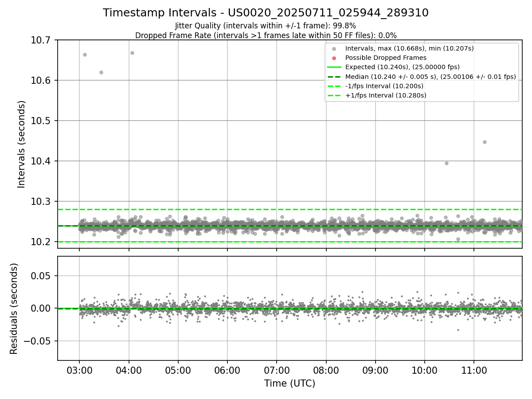The image size is (532, 399).
Task: Click the 0.00 residuals tick label
Action: click(40, 309)
